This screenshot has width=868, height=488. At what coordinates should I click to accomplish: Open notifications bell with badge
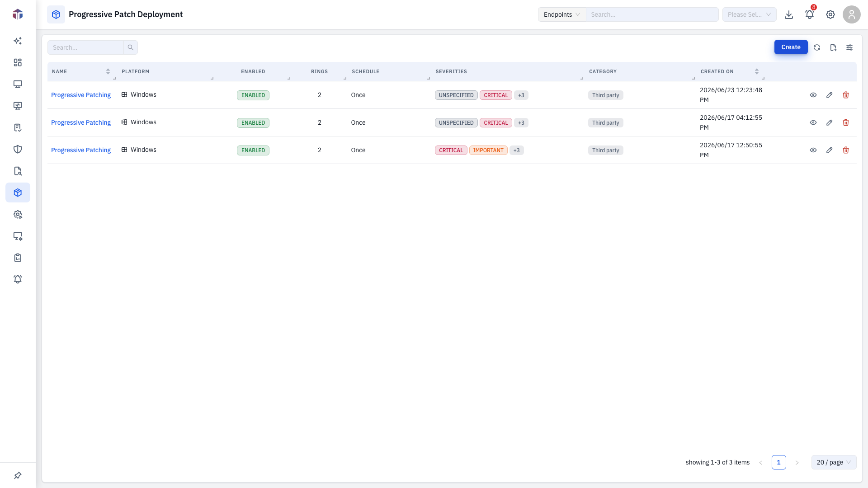[x=810, y=14]
